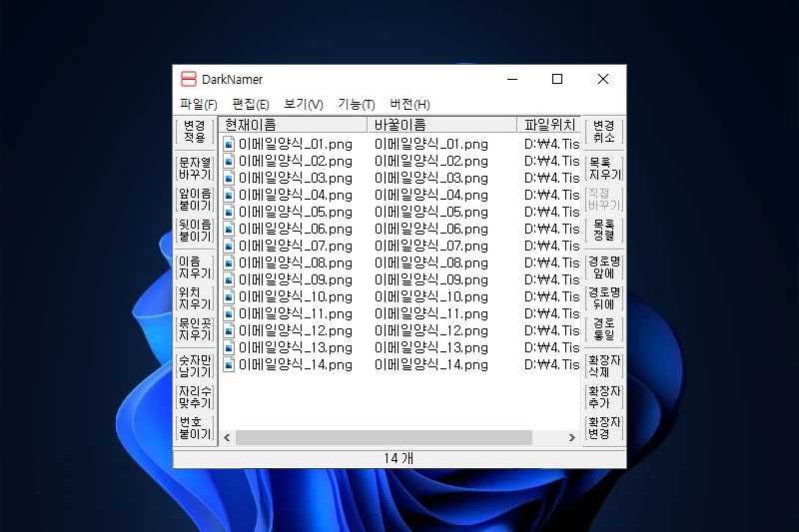This screenshot has width=799, height=532.
Task: Open the 기능(T) menu
Action: pyautogui.click(x=357, y=105)
